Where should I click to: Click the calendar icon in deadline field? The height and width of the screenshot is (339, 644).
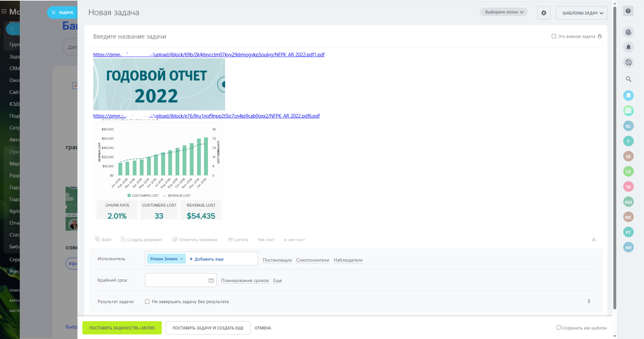pos(211,280)
